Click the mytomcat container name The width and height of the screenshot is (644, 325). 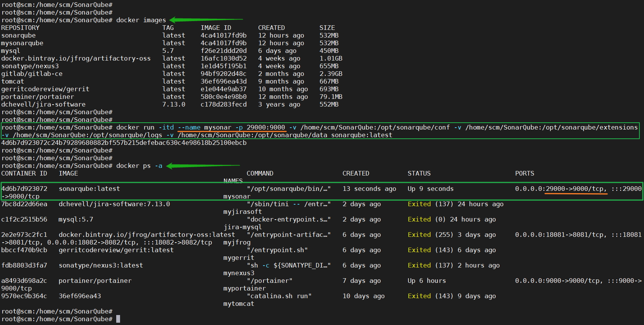click(x=239, y=304)
